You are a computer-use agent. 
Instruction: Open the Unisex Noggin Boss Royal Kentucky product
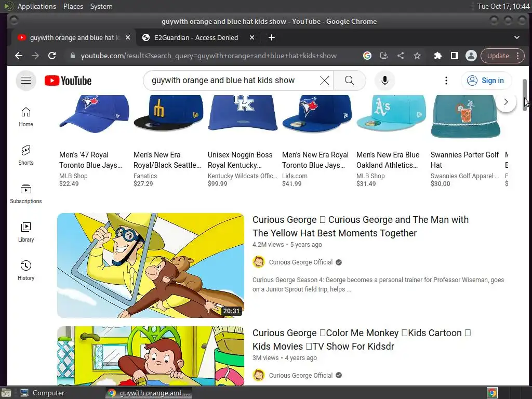click(240, 160)
